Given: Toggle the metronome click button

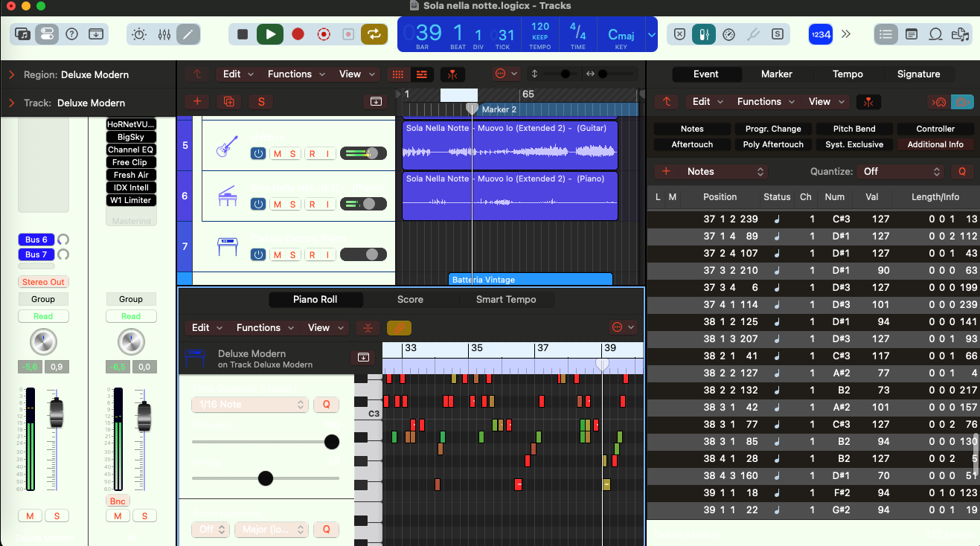Looking at the screenshot, I should tap(703, 34).
